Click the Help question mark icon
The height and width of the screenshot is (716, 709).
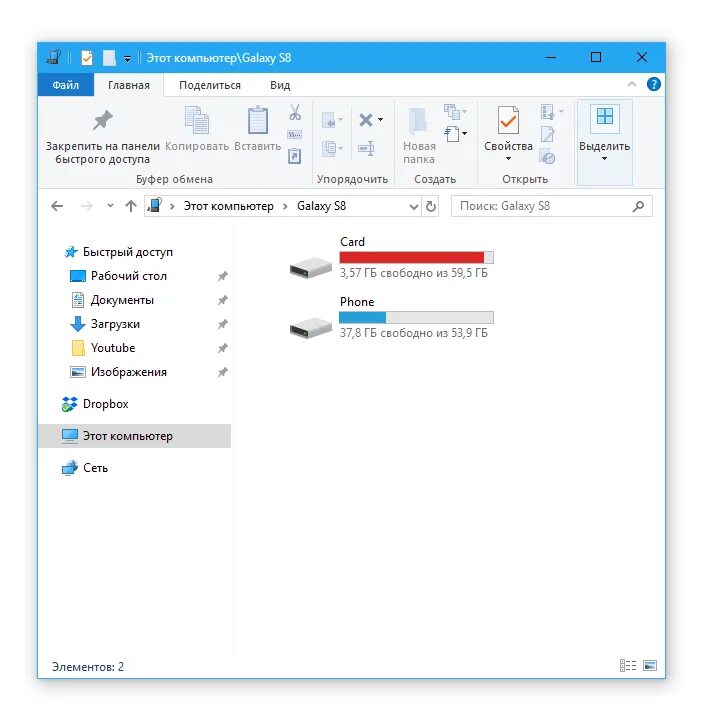[x=654, y=84]
